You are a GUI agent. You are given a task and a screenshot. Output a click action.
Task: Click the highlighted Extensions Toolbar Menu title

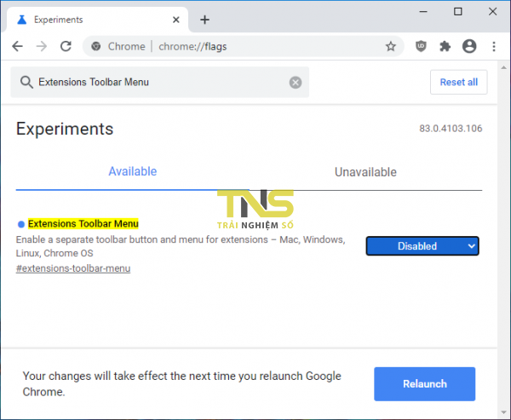(x=83, y=224)
